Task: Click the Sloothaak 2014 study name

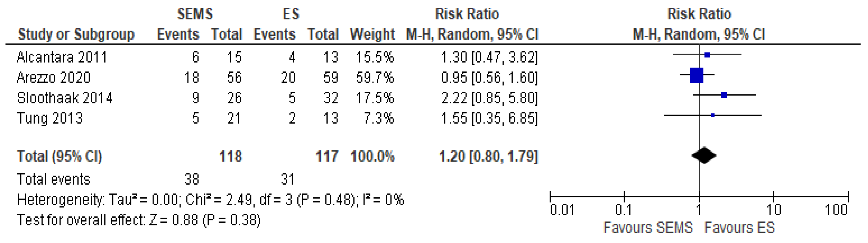Action: click(64, 98)
